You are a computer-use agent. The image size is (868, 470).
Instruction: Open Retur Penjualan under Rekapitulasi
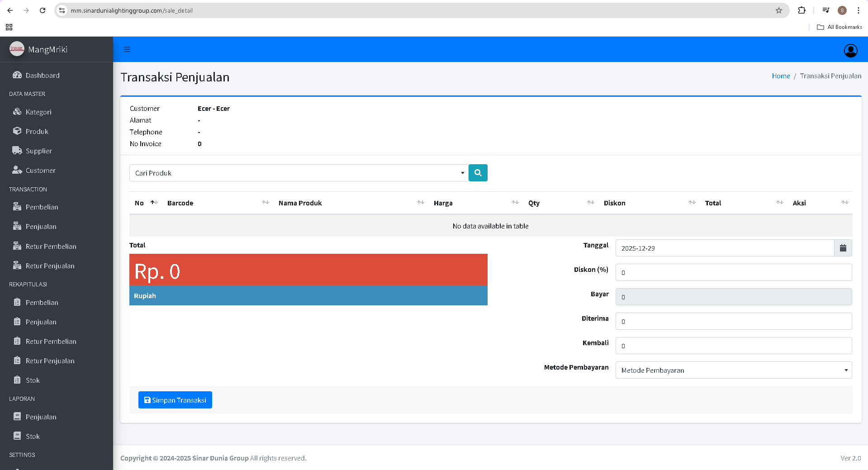click(56, 361)
